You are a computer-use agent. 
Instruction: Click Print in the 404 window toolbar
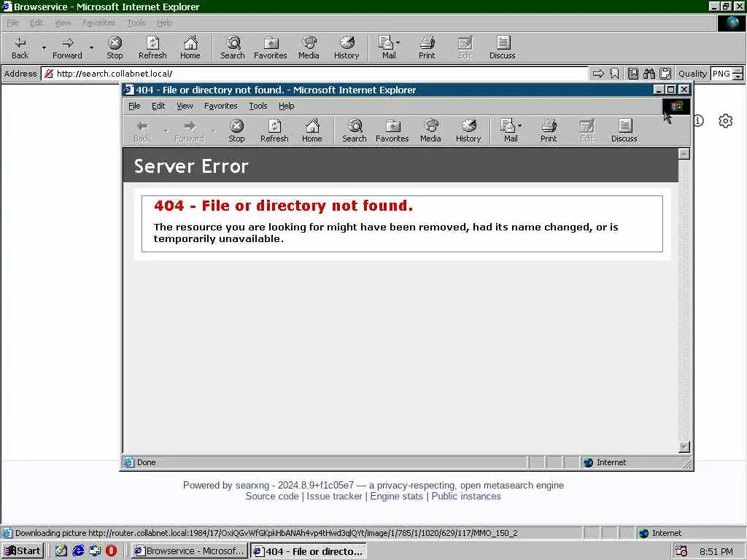pos(549,131)
